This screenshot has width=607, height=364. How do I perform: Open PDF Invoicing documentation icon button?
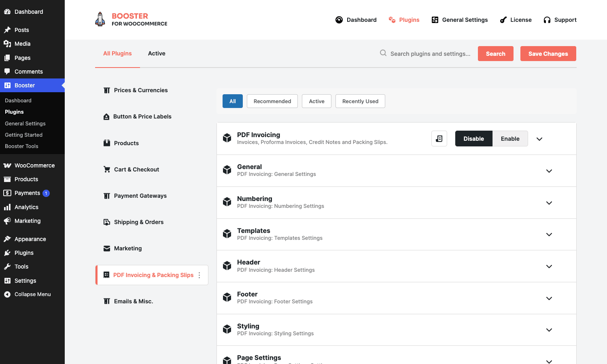(439, 139)
